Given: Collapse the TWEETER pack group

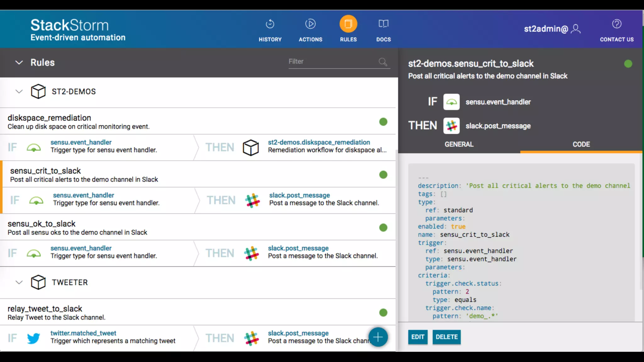Looking at the screenshot, I should coord(19,282).
